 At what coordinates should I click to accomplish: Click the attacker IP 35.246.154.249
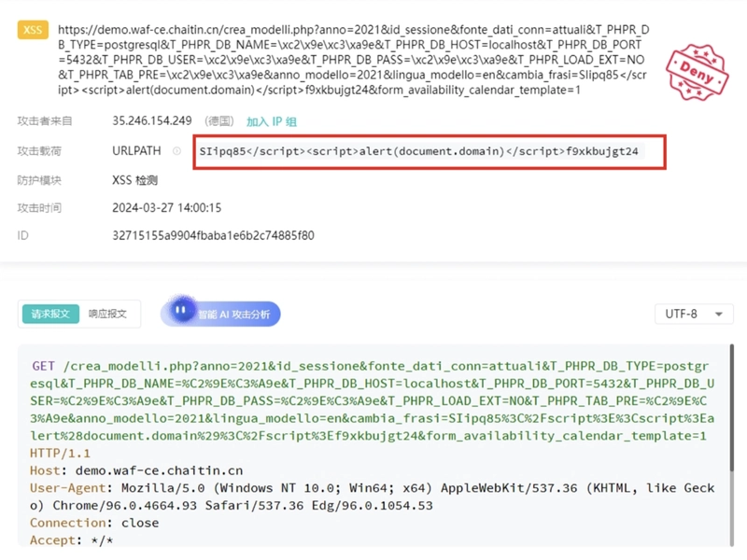152,121
